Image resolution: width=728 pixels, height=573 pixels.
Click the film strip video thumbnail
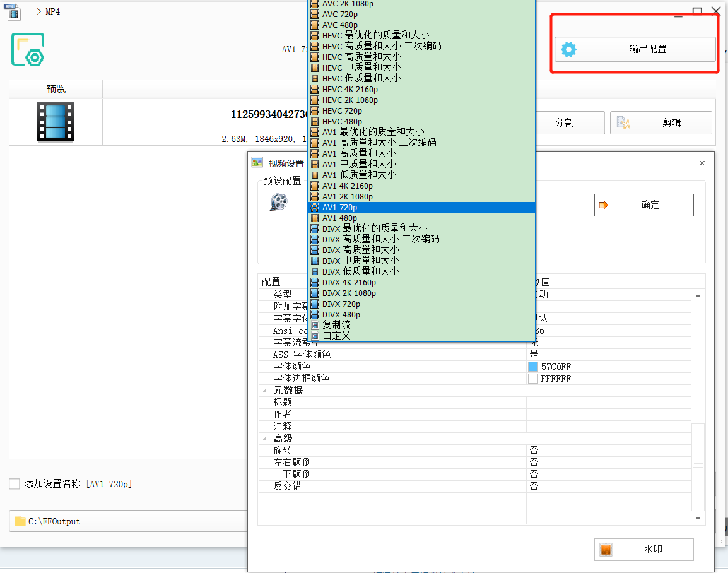click(x=56, y=122)
